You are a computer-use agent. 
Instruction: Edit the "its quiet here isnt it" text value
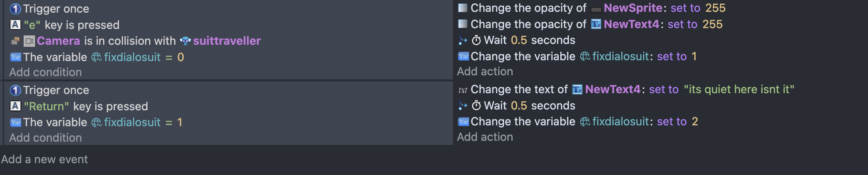[x=739, y=89]
